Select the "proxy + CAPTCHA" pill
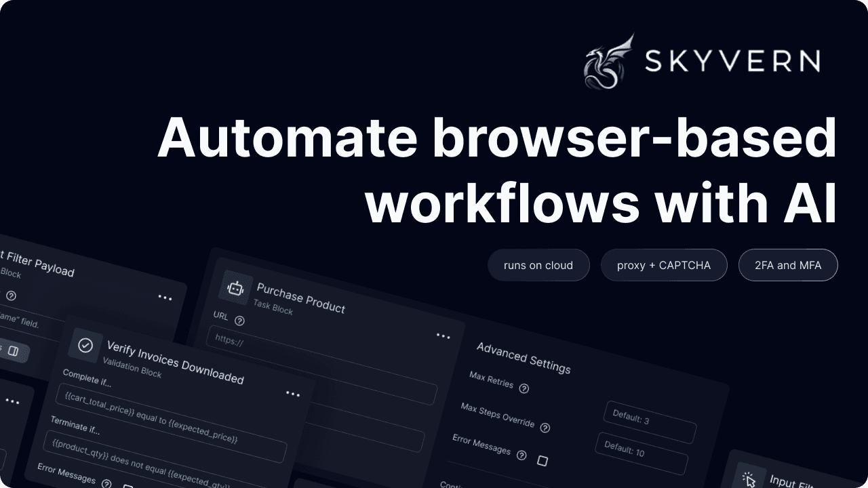The width and height of the screenshot is (868, 488). pyautogui.click(x=664, y=265)
